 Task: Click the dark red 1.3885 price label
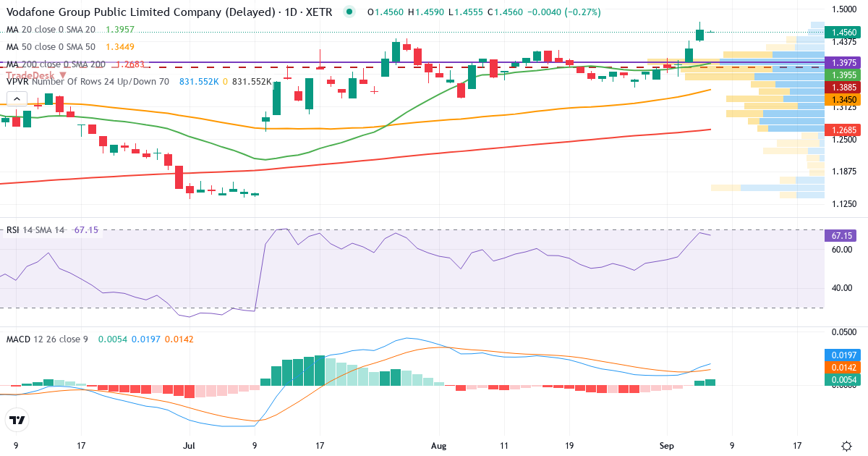point(844,87)
